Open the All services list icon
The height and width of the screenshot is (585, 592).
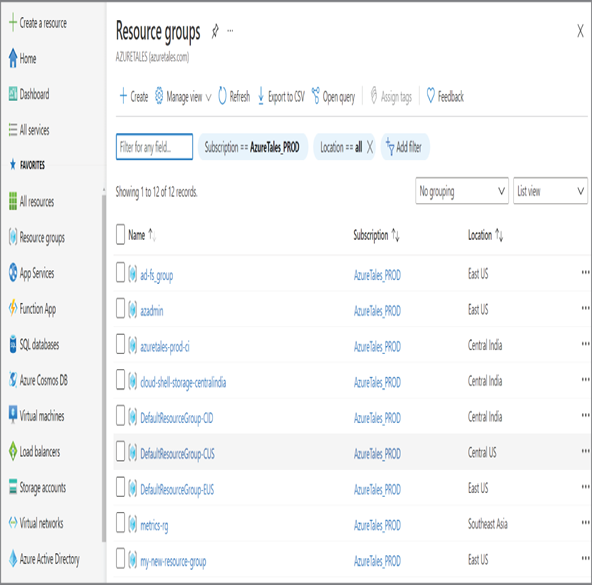pyautogui.click(x=13, y=130)
